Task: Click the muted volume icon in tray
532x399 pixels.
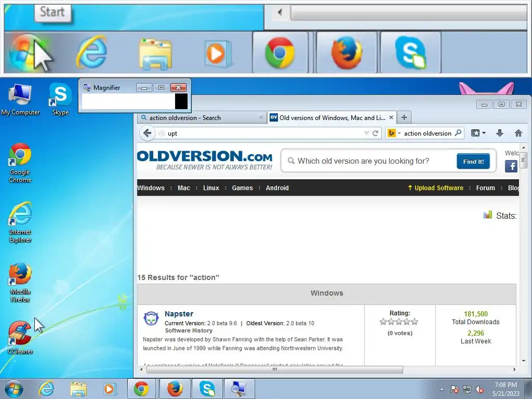Action: tap(480, 389)
